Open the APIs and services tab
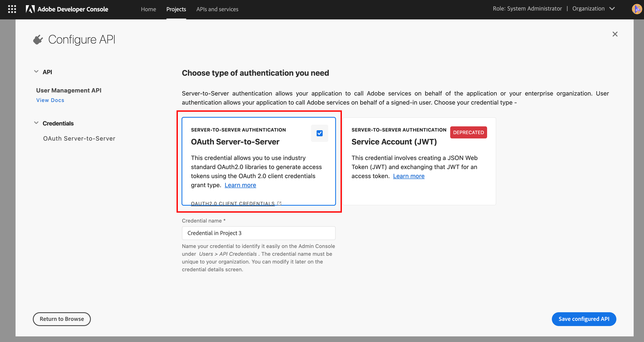 [x=217, y=9]
